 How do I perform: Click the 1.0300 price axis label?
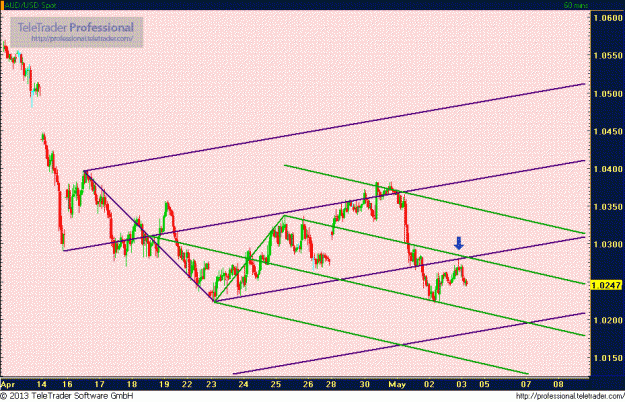607,244
